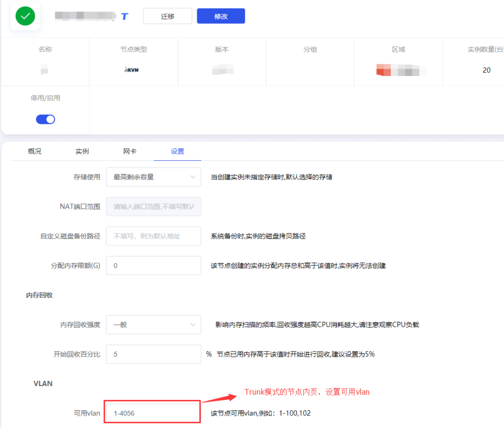Click the hint text 系统备份时,实例的磁盘拷贝路径
Screen dimensions: 504x428
(x=258, y=236)
